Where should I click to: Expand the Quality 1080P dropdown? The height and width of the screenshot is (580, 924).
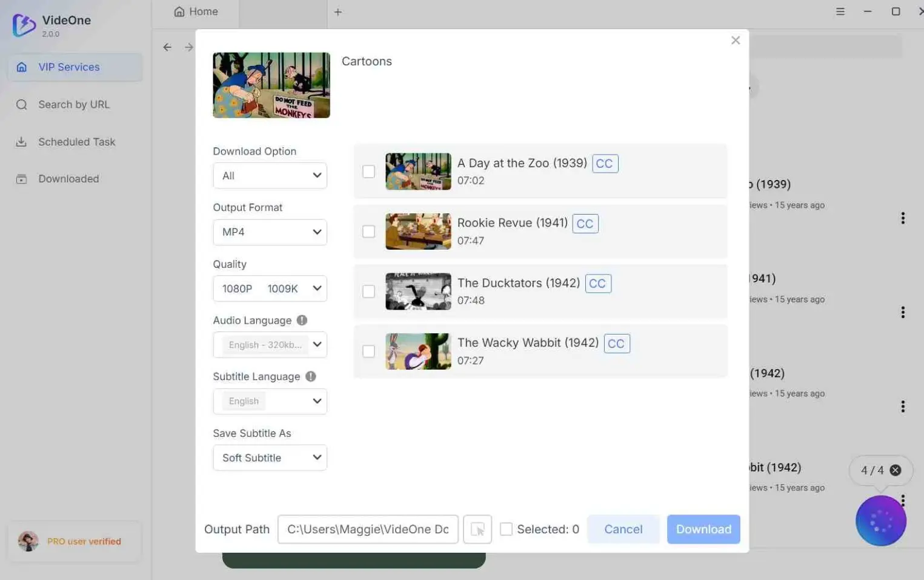coord(270,288)
